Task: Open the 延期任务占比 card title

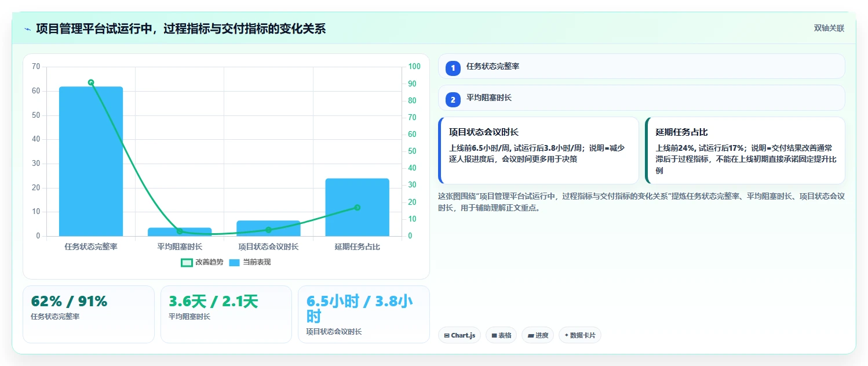Action: pos(681,132)
